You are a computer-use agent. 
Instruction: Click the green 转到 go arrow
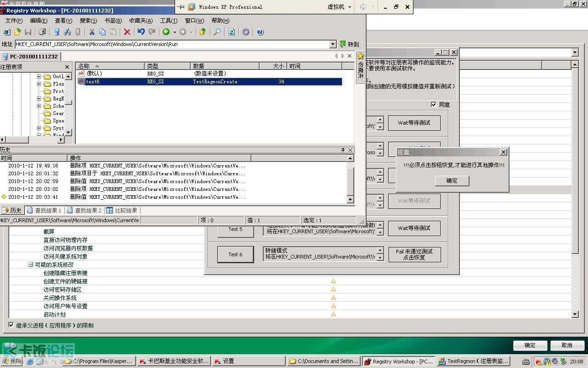tap(343, 44)
